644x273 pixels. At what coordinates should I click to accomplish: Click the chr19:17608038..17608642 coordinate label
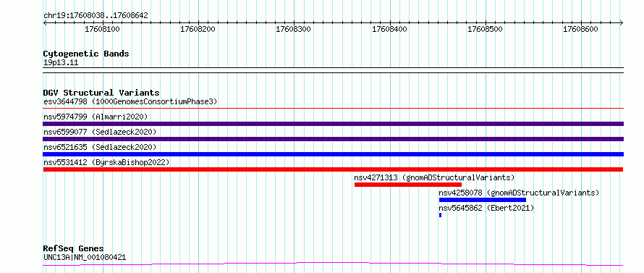click(96, 16)
